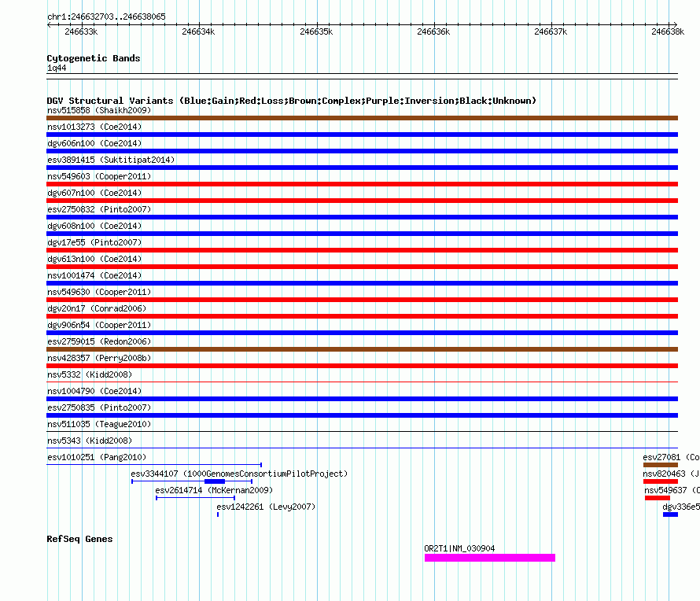Screen dimensions: 700x601
Task: Open dgv17e55 (Pinto2007) variant label
Action: pyautogui.click(x=94, y=242)
